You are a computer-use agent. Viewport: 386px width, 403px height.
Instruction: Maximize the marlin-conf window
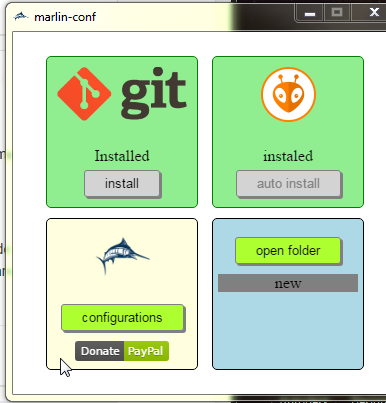click(337, 13)
